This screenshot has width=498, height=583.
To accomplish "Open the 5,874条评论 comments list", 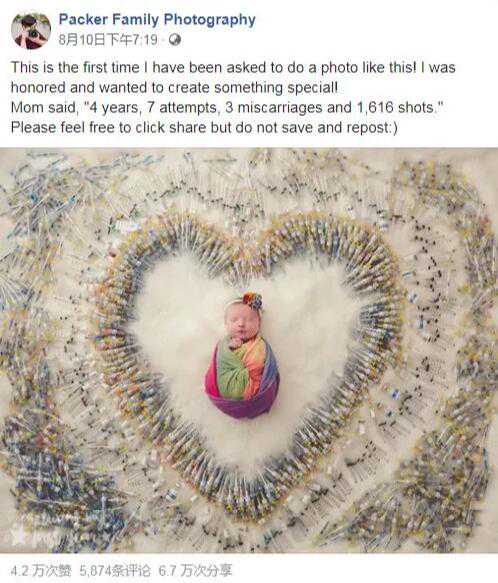I will [115, 570].
